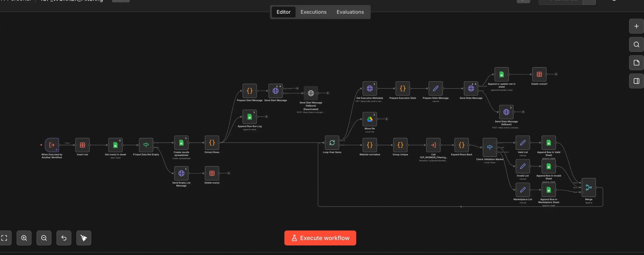Select the Send Stats Message node

(x=471, y=88)
